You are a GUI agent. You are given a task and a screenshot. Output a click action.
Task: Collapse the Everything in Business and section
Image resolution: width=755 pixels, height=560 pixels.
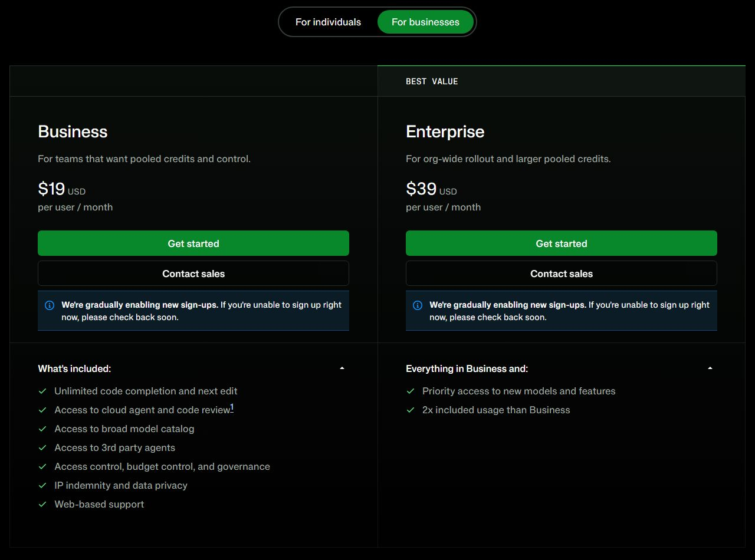[710, 368]
